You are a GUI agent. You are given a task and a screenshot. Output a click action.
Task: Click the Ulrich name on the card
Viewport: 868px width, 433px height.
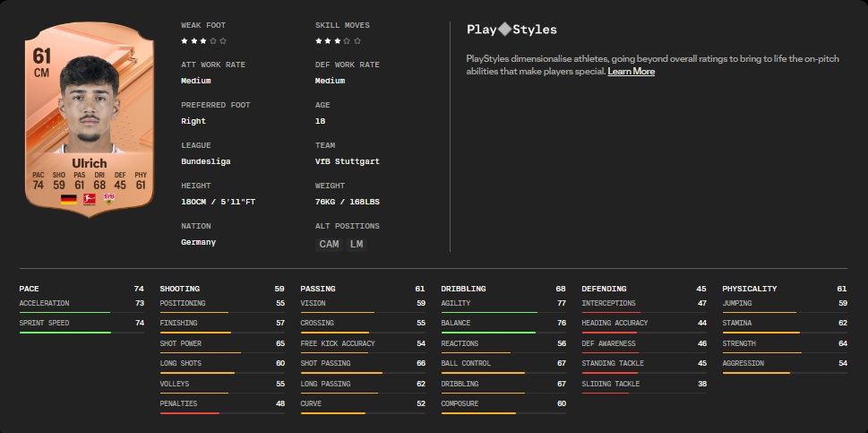click(x=89, y=163)
